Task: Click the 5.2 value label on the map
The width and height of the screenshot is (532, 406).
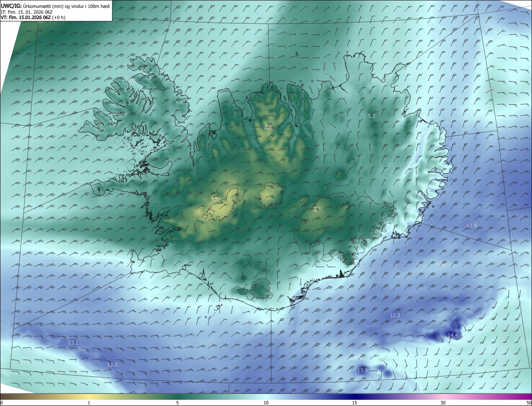Action: 372,116
